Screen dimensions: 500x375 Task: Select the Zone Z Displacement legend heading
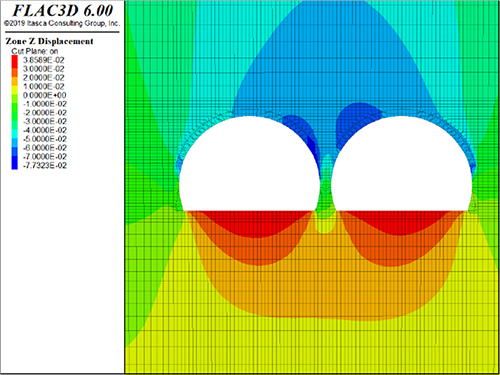(x=49, y=41)
